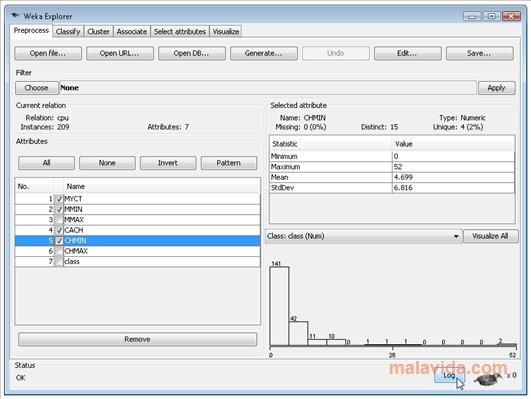Click the Generate... button

pyautogui.click(x=263, y=54)
